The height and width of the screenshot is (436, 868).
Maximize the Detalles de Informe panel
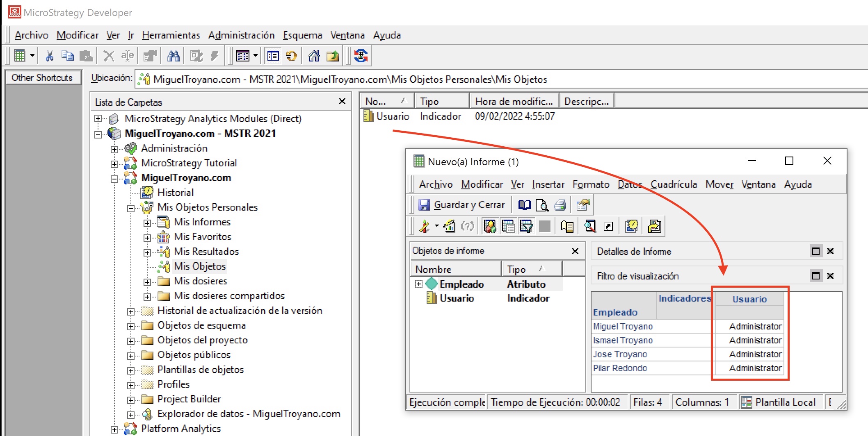point(816,251)
